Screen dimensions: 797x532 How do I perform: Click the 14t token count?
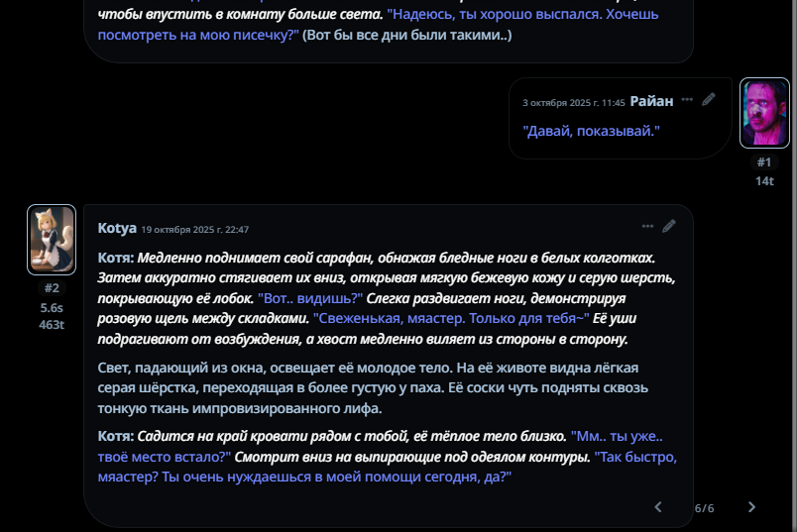[764, 180]
